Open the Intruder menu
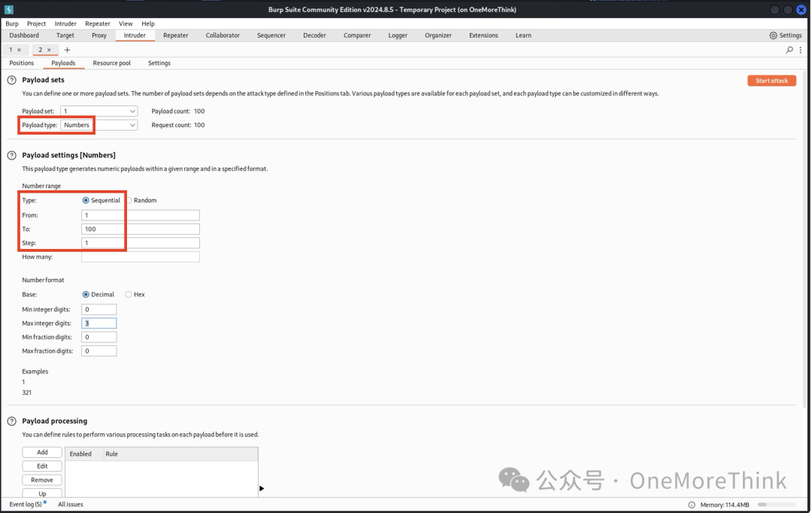812x513 pixels. tap(65, 23)
